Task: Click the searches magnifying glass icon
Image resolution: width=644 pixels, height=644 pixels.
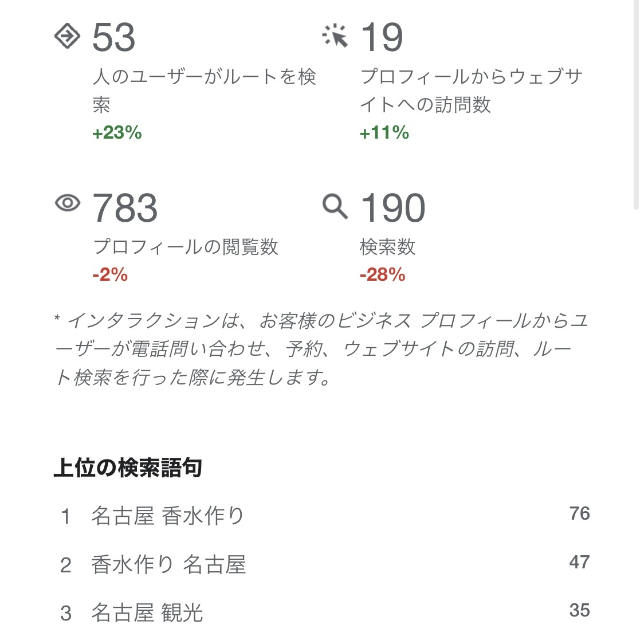Action: [335, 206]
